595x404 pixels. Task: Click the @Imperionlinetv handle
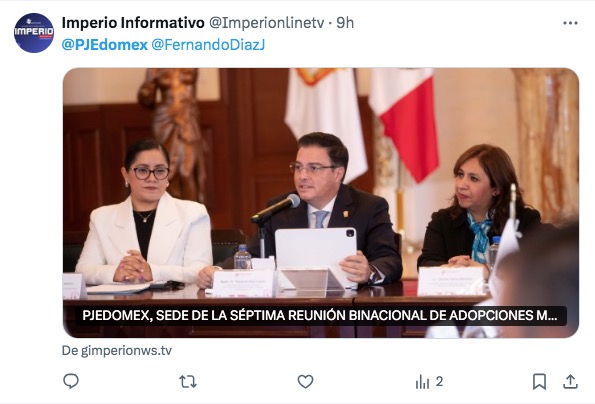(x=267, y=23)
